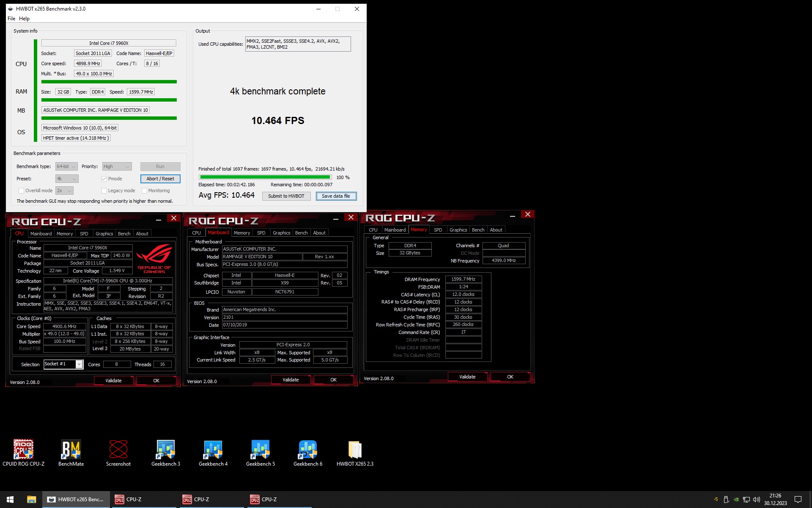Image resolution: width=812 pixels, height=508 pixels.
Task: Open Graphics tab in CPU-Z Memory window
Action: pyautogui.click(x=458, y=230)
